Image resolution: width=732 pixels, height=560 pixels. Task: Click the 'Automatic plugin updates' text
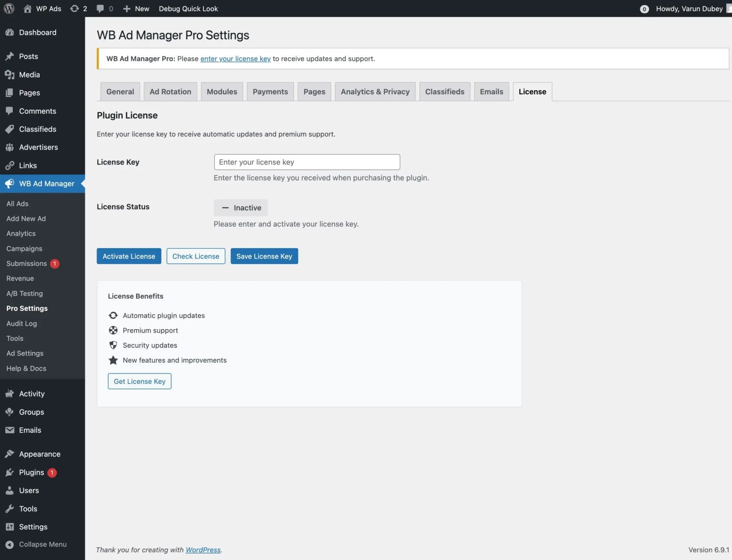[164, 315]
